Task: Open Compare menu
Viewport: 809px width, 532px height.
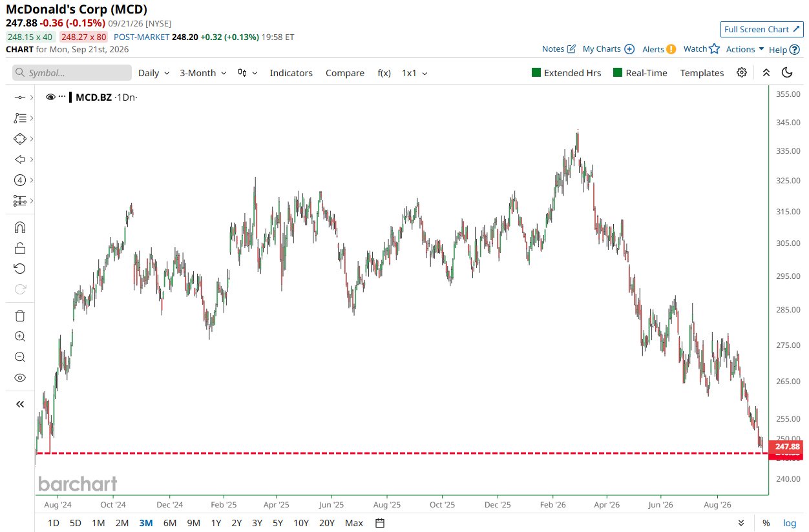Action: tap(345, 73)
